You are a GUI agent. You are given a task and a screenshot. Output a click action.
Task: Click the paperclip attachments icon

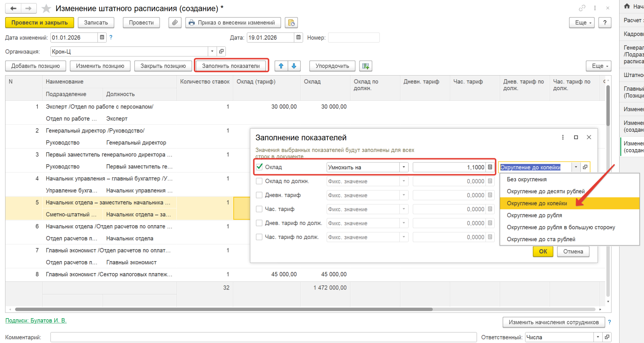pos(175,23)
